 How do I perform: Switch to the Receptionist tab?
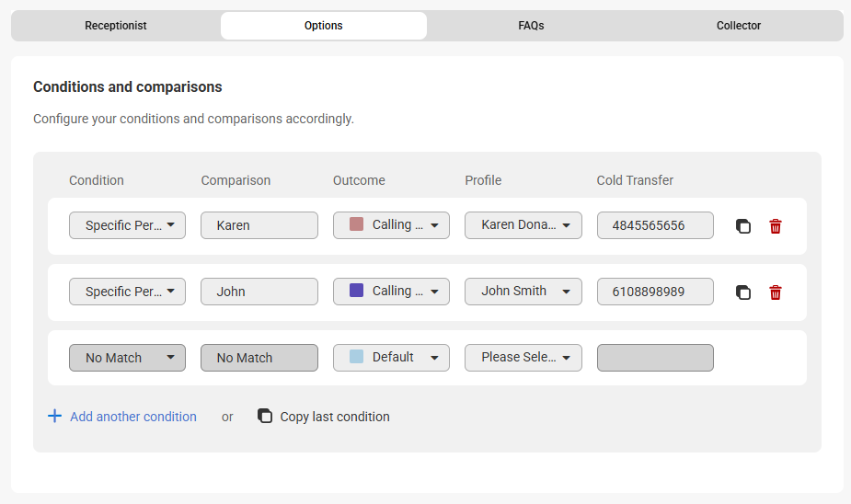click(116, 26)
